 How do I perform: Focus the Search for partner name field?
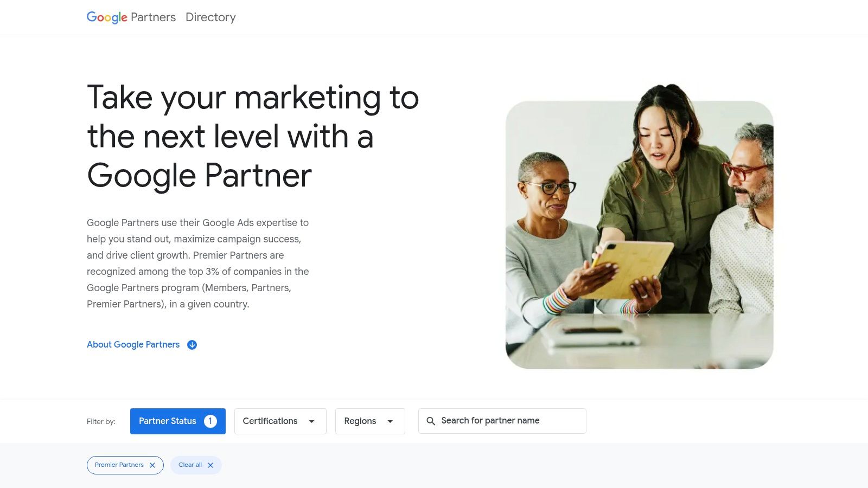[502, 421]
